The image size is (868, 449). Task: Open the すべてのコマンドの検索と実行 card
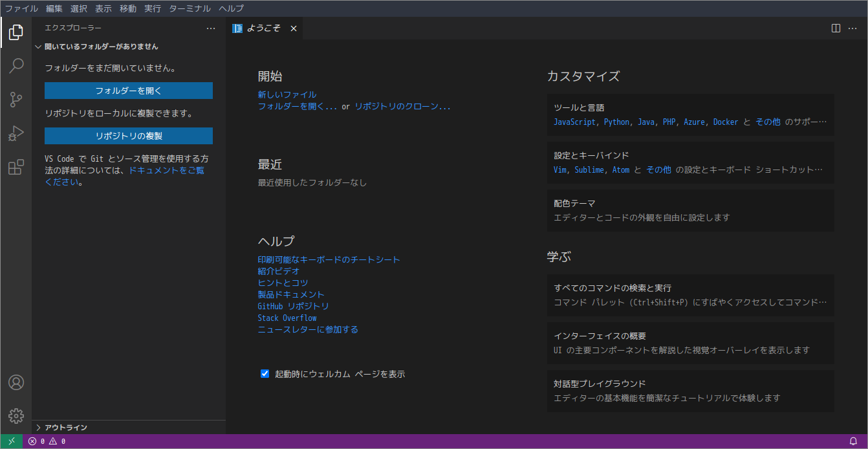tap(690, 295)
